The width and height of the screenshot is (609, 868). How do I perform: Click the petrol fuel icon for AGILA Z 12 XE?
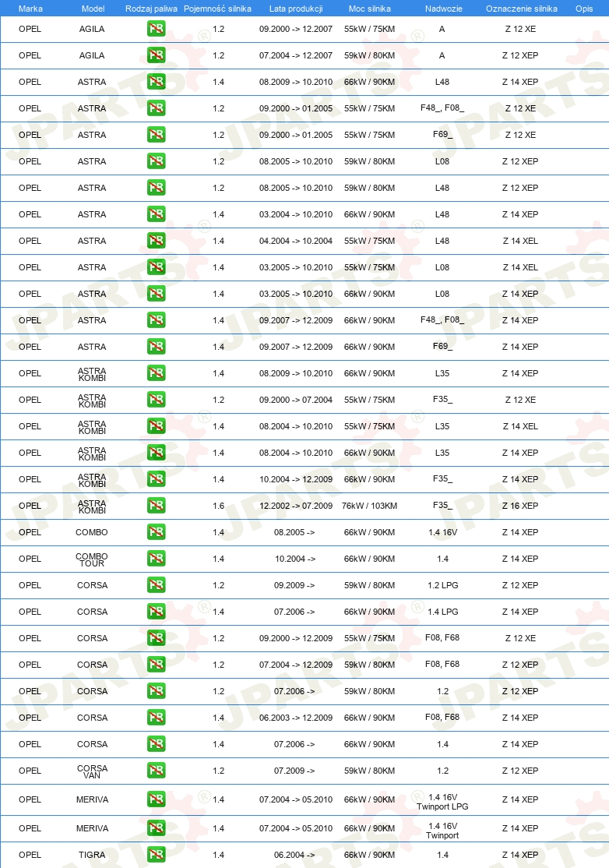click(x=156, y=29)
